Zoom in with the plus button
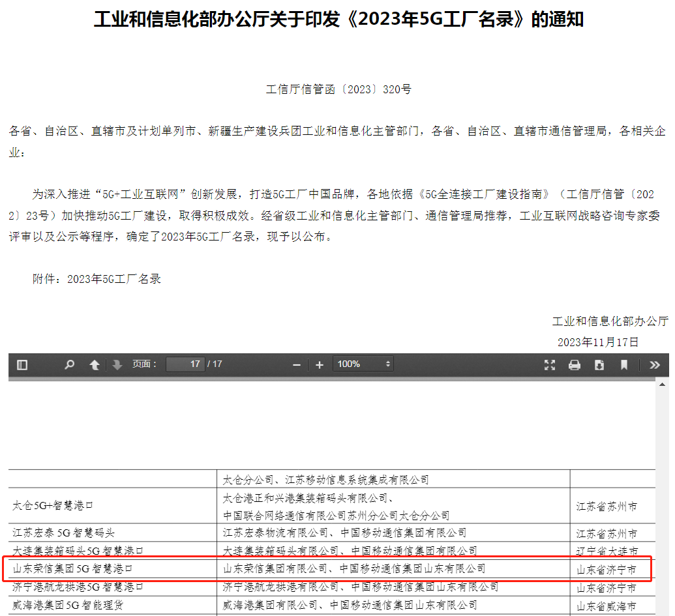The width and height of the screenshot is (675, 616). point(320,365)
